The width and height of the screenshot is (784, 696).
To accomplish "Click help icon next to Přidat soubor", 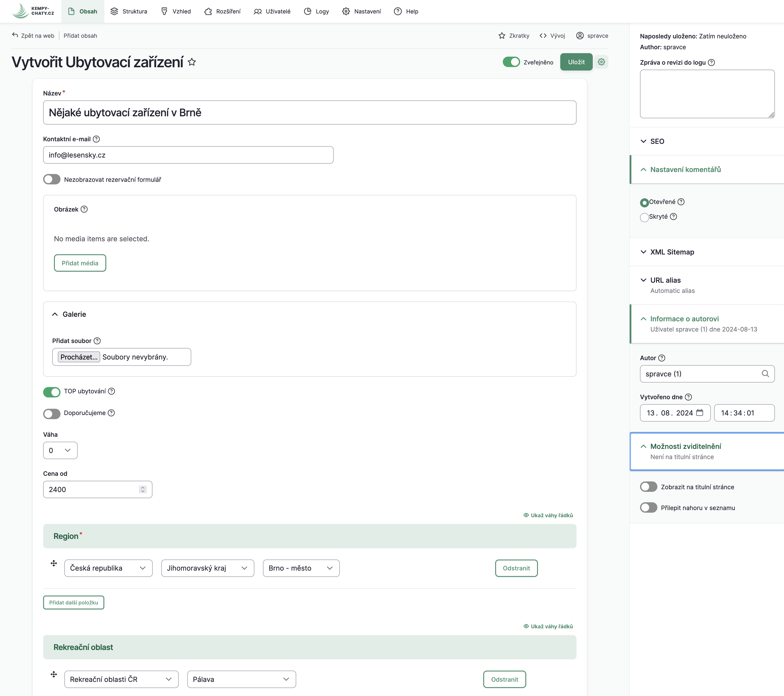I will tap(97, 341).
